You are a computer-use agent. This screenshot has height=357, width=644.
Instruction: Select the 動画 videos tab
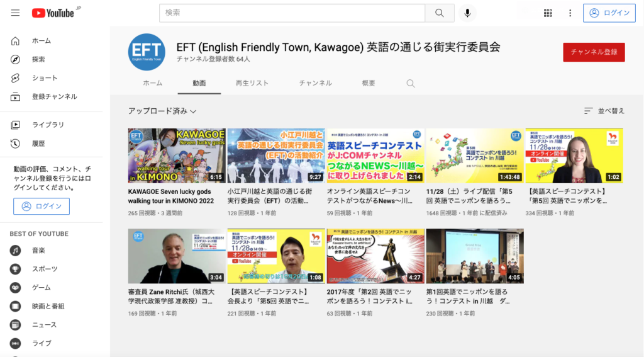click(199, 83)
